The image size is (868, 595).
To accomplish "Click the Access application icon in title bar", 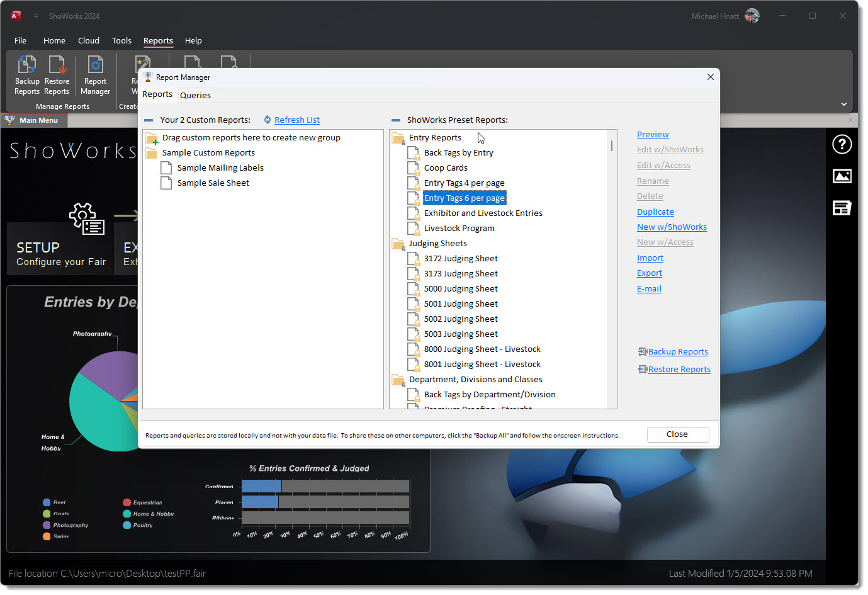I will pyautogui.click(x=16, y=16).
